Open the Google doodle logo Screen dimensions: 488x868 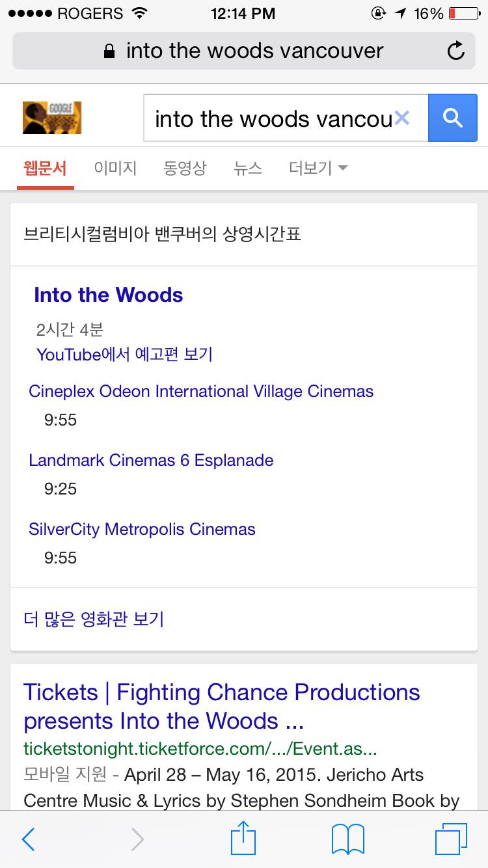point(52,118)
